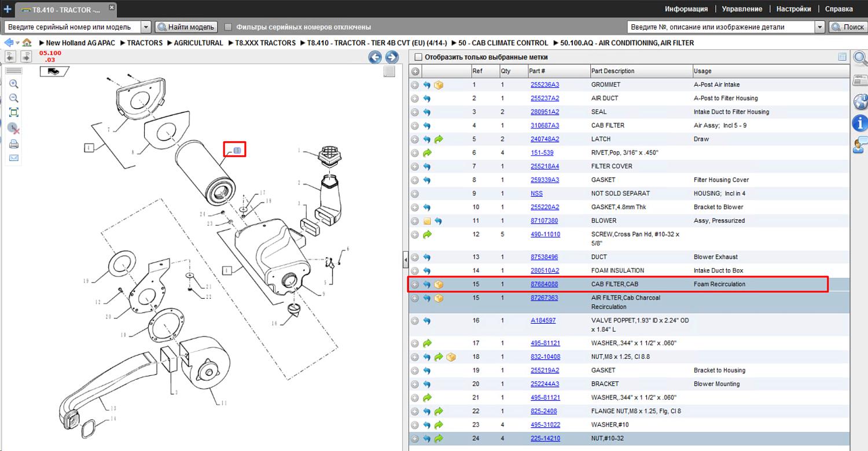
Task: Click the package icon in the GROMMET row
Action: (x=439, y=85)
